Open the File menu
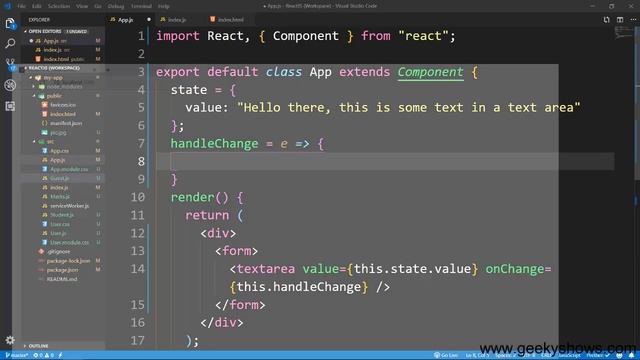Screen dimensions: 640x360 [x=22, y=6]
